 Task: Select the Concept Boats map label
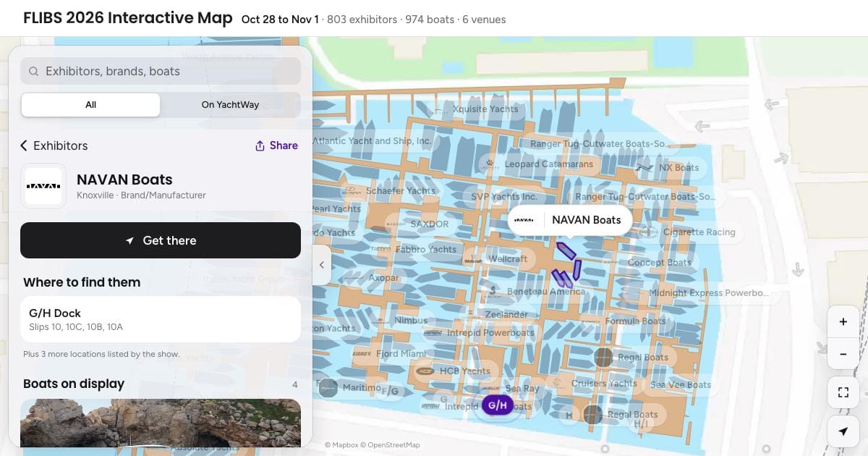tap(660, 263)
